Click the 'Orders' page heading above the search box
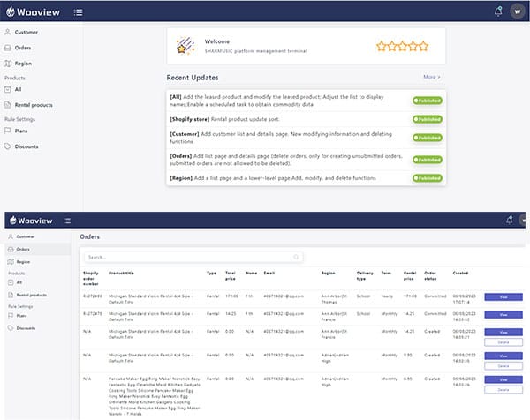 (89, 236)
